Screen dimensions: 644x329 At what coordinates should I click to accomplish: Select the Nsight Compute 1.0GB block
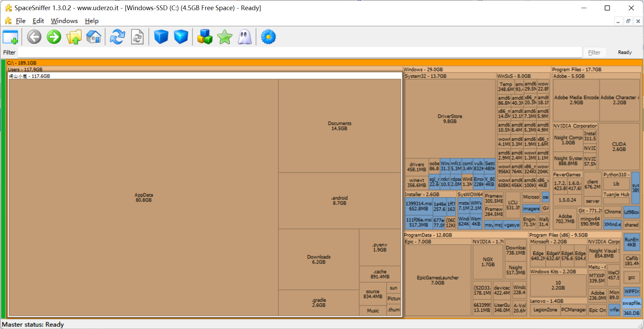[x=568, y=140]
